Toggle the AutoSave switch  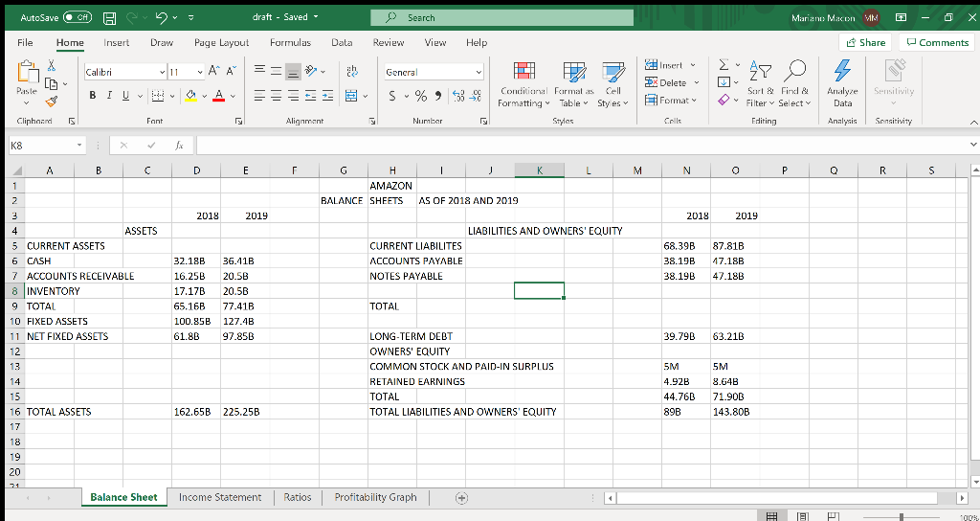[78, 17]
